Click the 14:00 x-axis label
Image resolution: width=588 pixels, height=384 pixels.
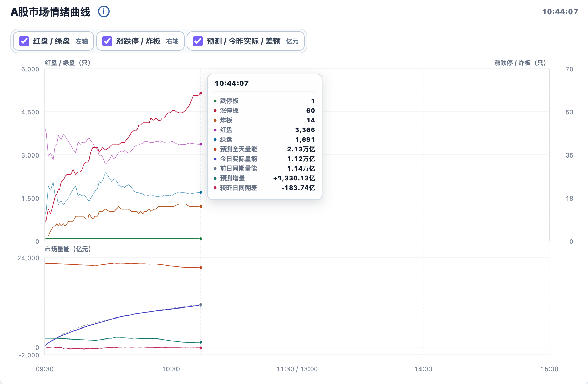[423, 369]
